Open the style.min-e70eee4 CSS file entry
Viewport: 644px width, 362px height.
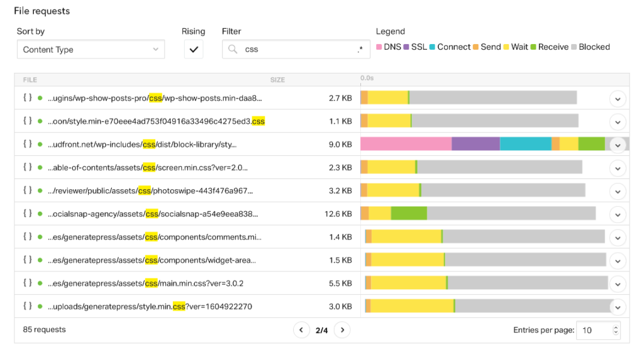156,121
